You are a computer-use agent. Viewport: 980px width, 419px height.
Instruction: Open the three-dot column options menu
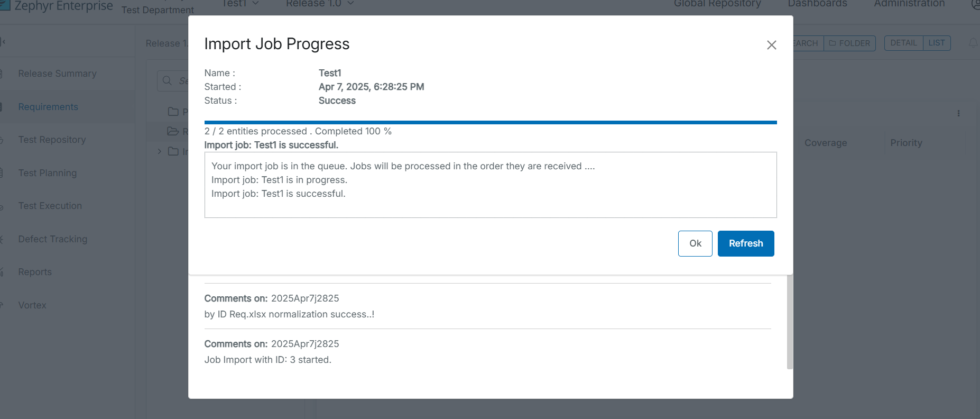click(x=958, y=113)
